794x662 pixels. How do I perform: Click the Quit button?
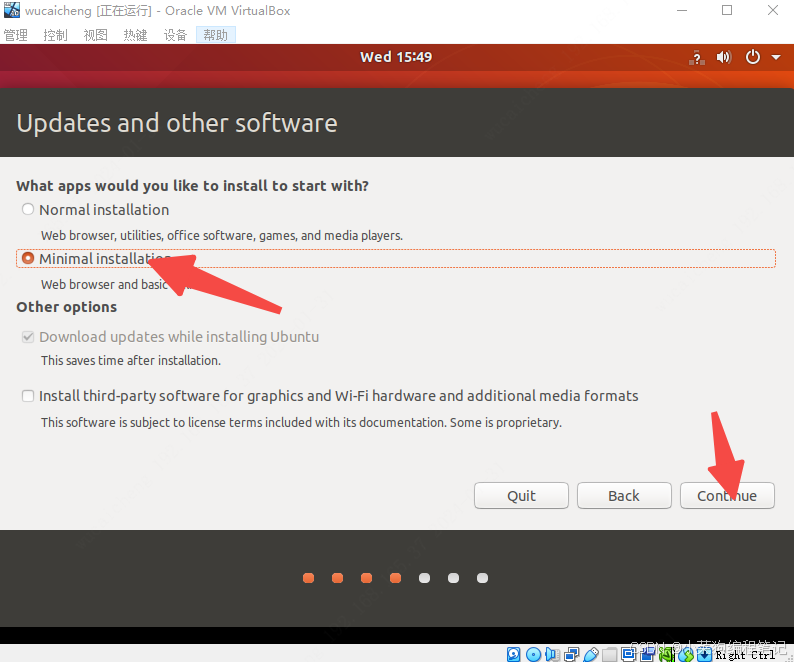tap(521, 495)
